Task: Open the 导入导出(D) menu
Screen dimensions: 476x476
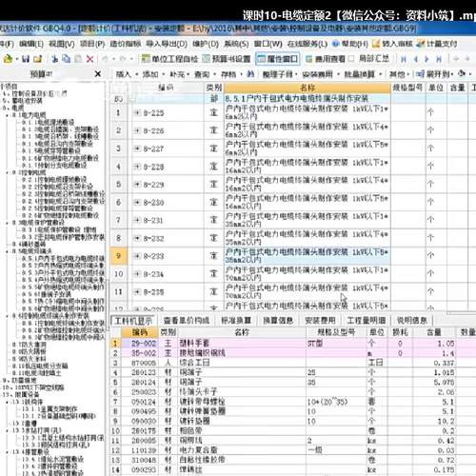Action: pyautogui.click(x=167, y=44)
